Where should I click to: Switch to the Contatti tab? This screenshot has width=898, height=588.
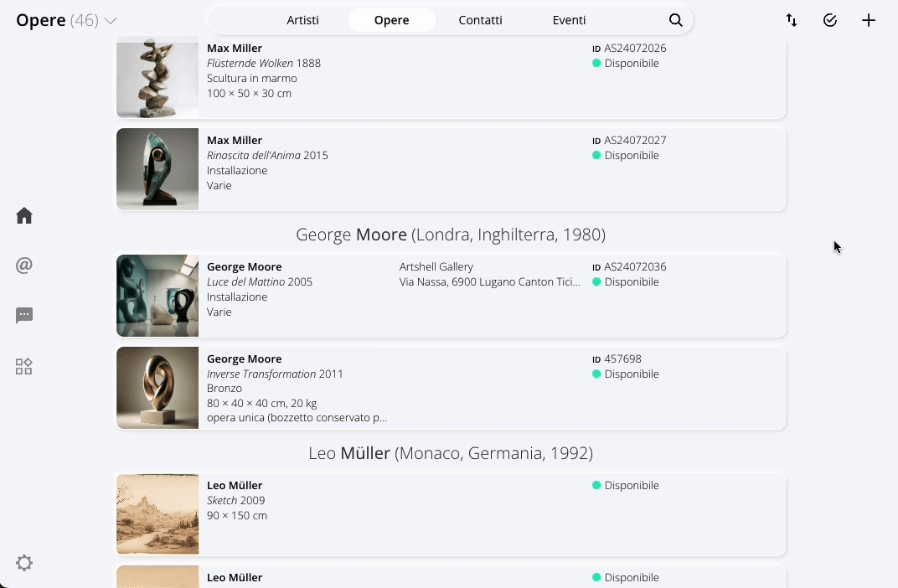click(480, 20)
